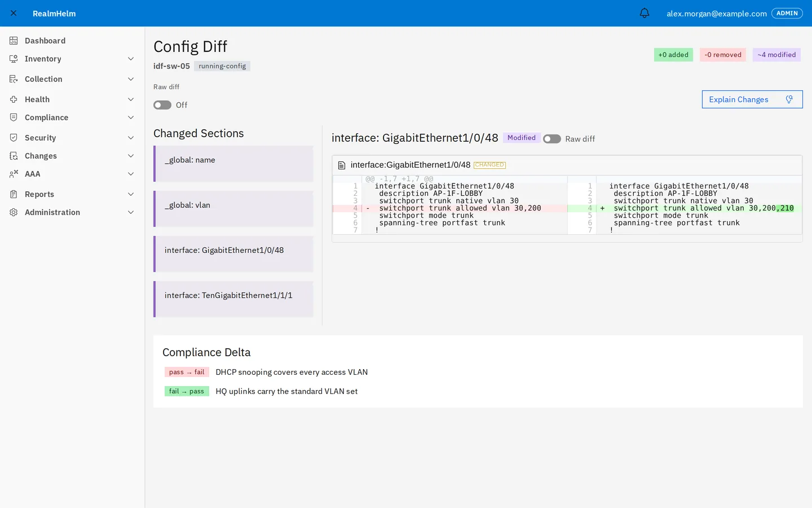Click the Reports clipboard icon
The width and height of the screenshot is (812, 508).
click(14, 194)
